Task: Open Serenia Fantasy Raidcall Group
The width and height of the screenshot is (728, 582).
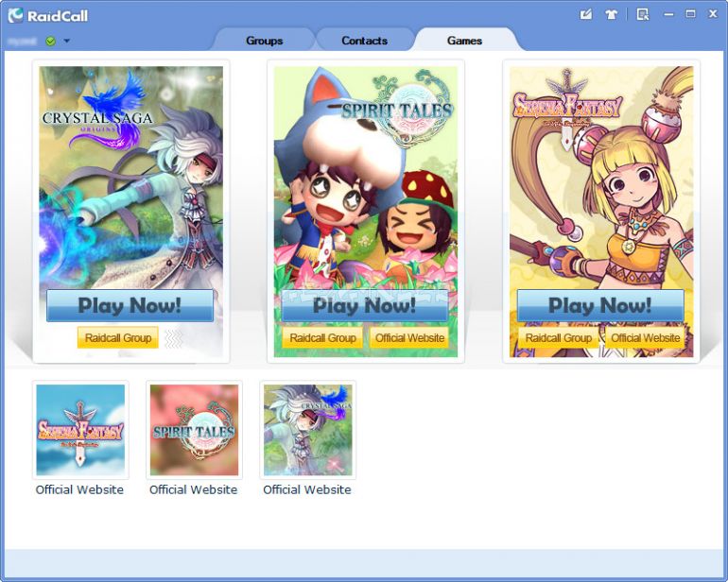Action: [559, 337]
